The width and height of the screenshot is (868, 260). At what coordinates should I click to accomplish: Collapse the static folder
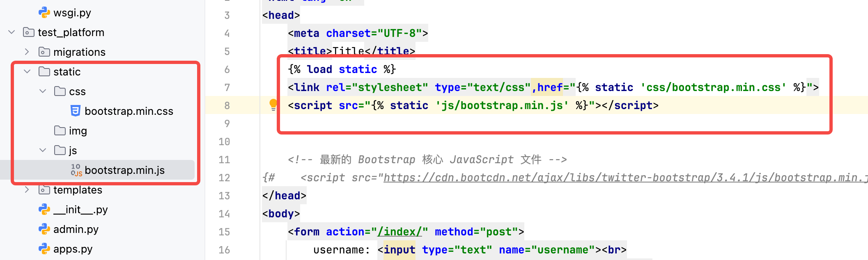click(x=27, y=71)
